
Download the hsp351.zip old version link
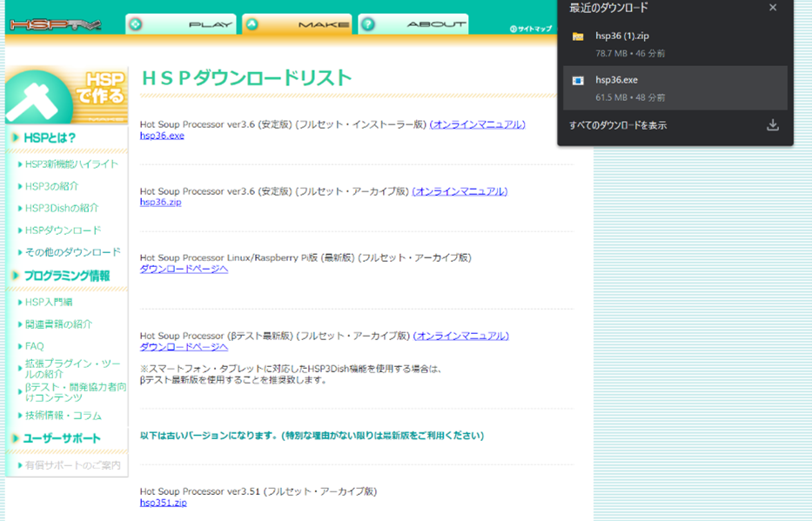pos(163,502)
